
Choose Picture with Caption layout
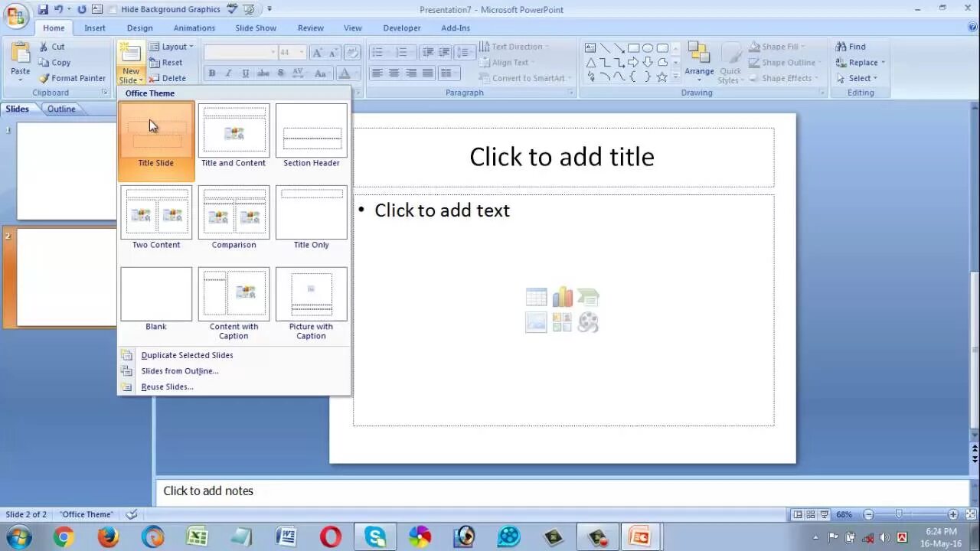click(x=312, y=304)
